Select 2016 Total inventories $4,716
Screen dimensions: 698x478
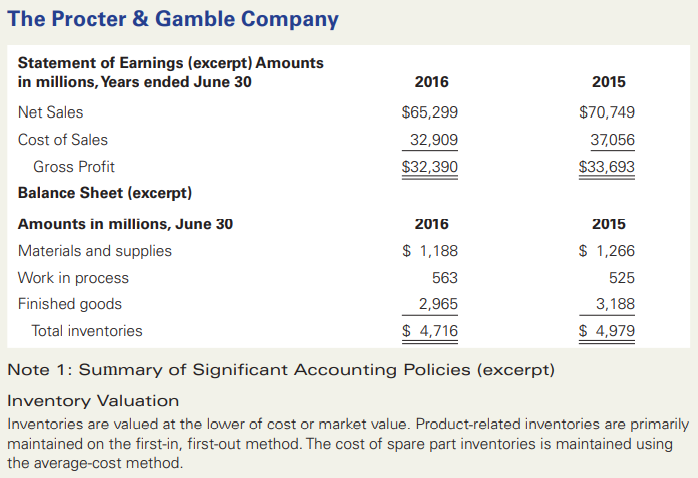click(430, 331)
